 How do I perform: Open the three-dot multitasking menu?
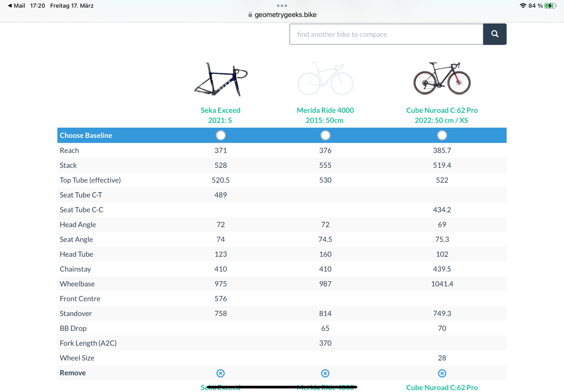coord(282,6)
